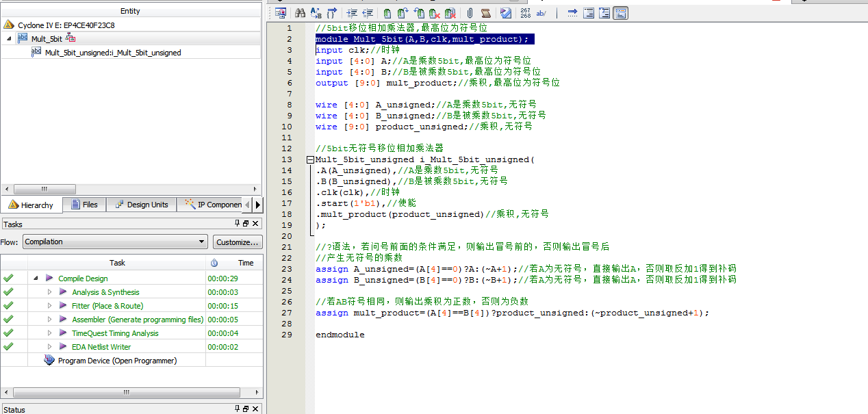Click the Replace text toolbar icon

click(x=316, y=13)
